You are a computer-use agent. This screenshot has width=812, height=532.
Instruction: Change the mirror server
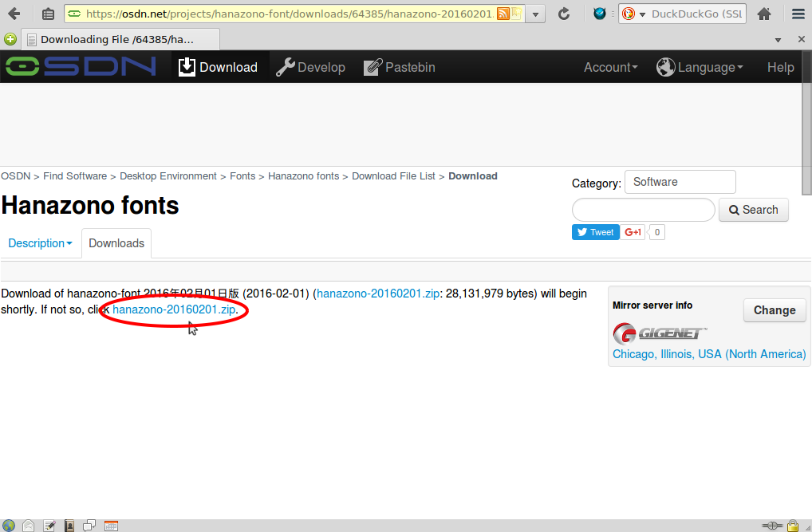pos(775,310)
